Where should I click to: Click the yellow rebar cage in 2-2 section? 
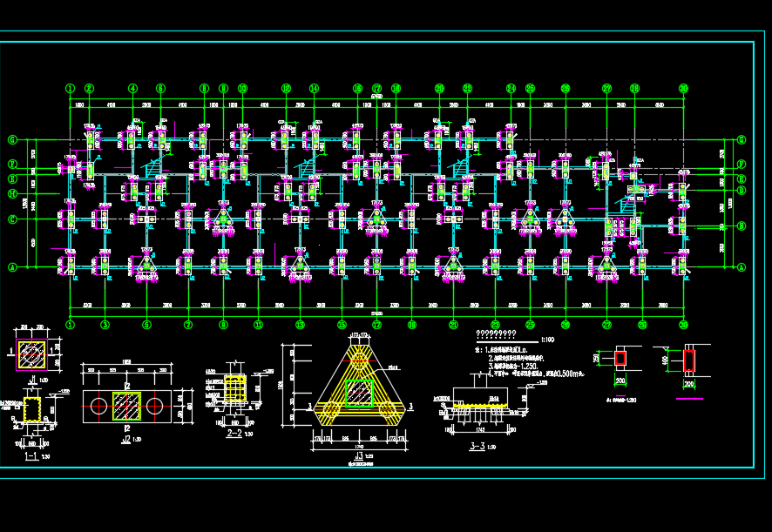pos(235,388)
